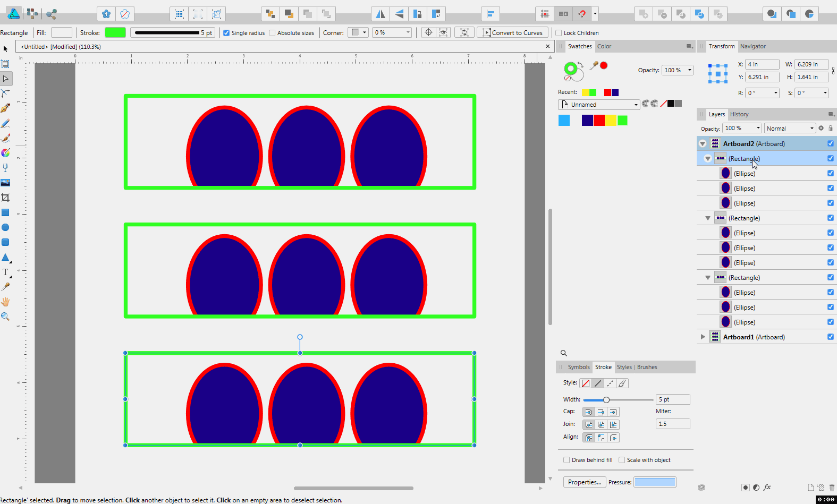Screen dimensions: 837x504
Task: Select the Artboard tool
Action: tap(5, 64)
